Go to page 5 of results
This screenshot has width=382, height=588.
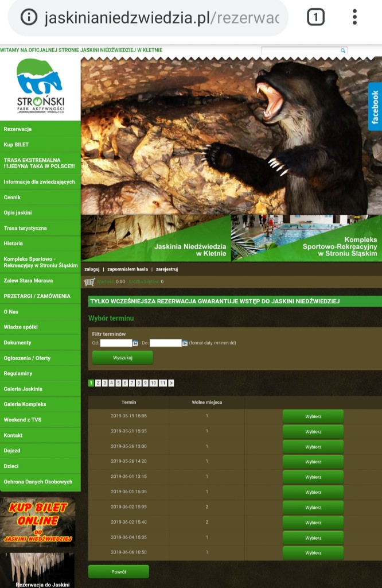click(118, 383)
